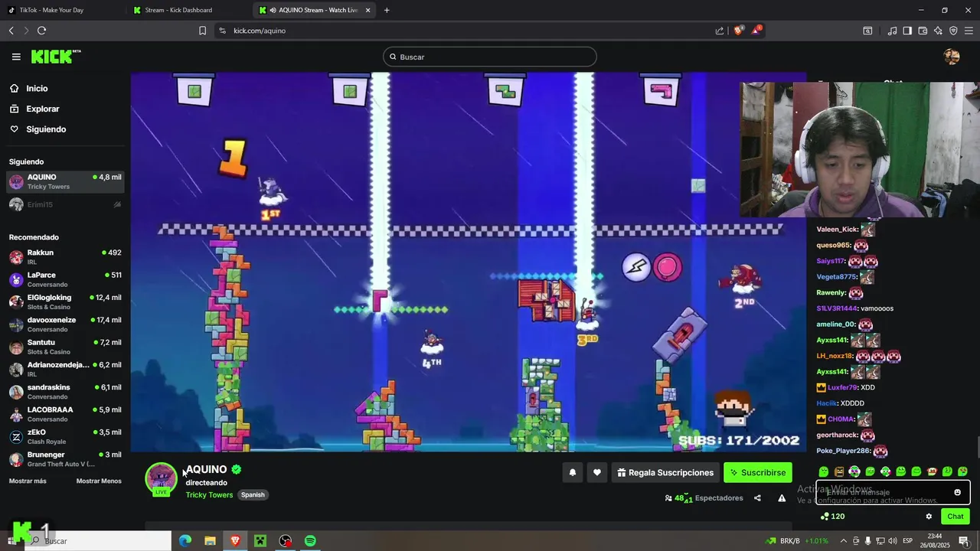The image size is (980, 551).
Task: Open recommended channel sandraskins
Action: [x=65, y=392]
